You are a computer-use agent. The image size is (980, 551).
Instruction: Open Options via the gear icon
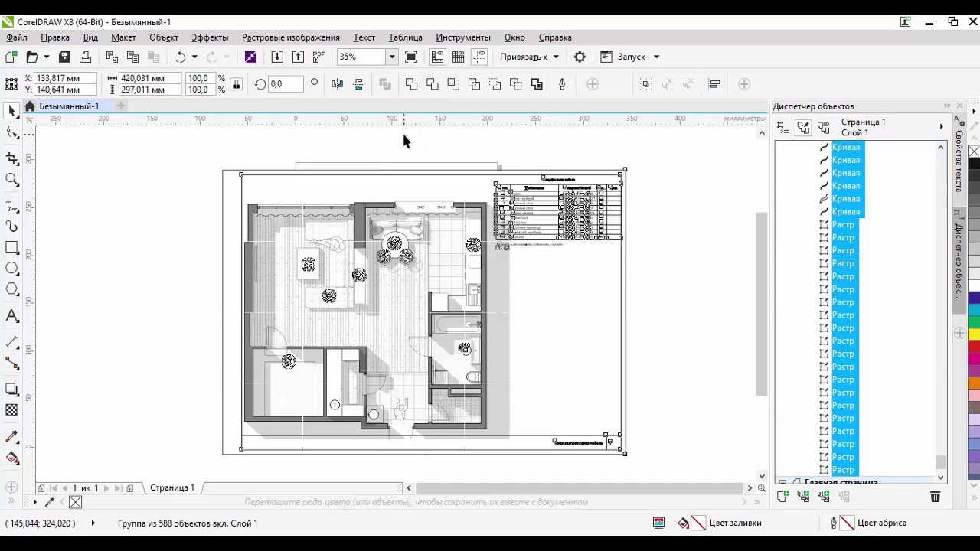580,57
